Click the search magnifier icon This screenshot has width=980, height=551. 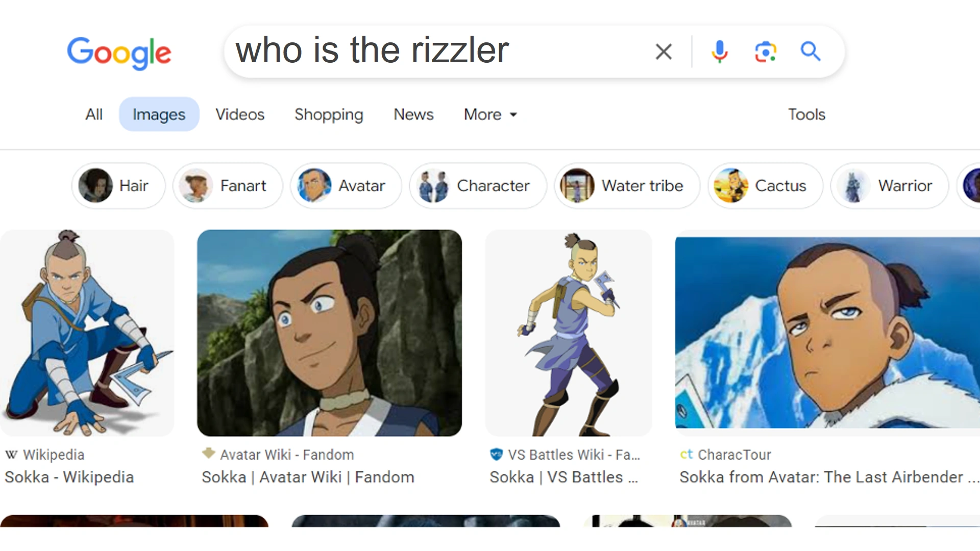point(810,51)
